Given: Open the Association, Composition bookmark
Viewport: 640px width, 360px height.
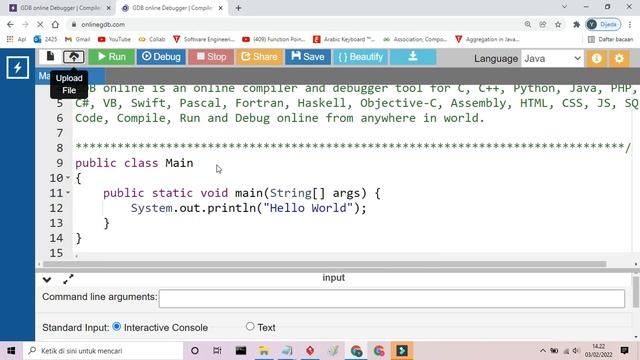Looking at the screenshot, I should pos(415,39).
